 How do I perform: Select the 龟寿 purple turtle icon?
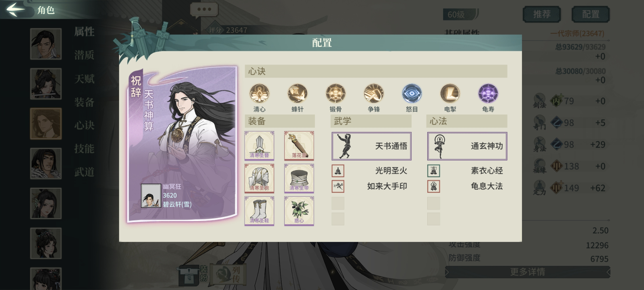488,94
